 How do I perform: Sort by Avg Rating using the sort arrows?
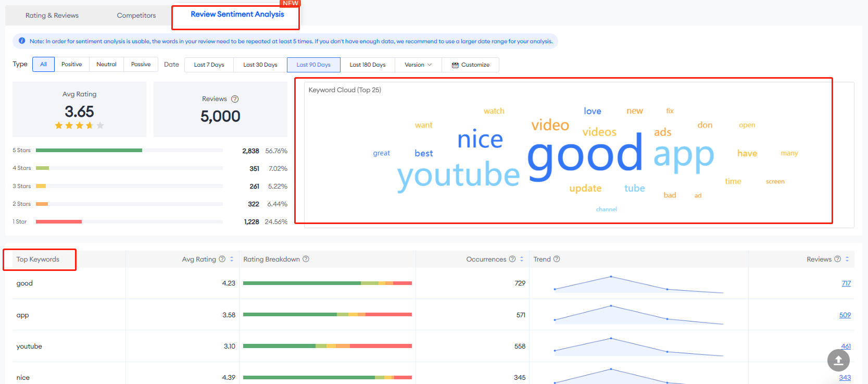pos(232,259)
